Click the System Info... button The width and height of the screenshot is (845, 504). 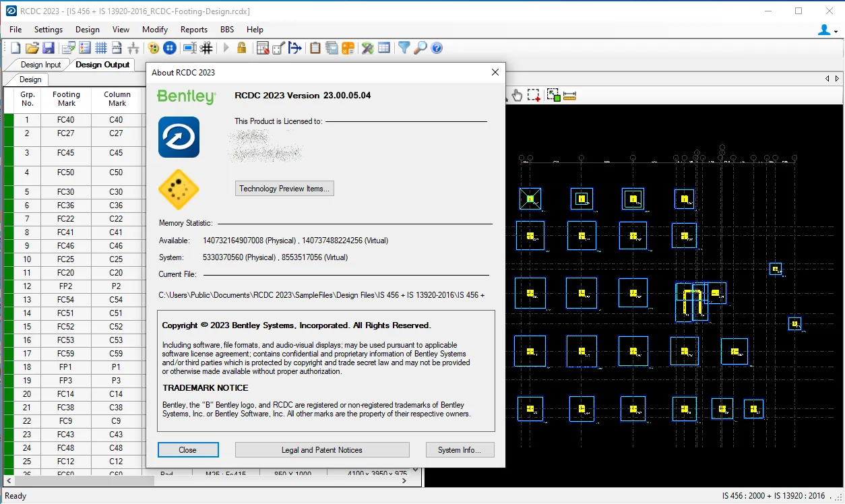pyautogui.click(x=460, y=450)
